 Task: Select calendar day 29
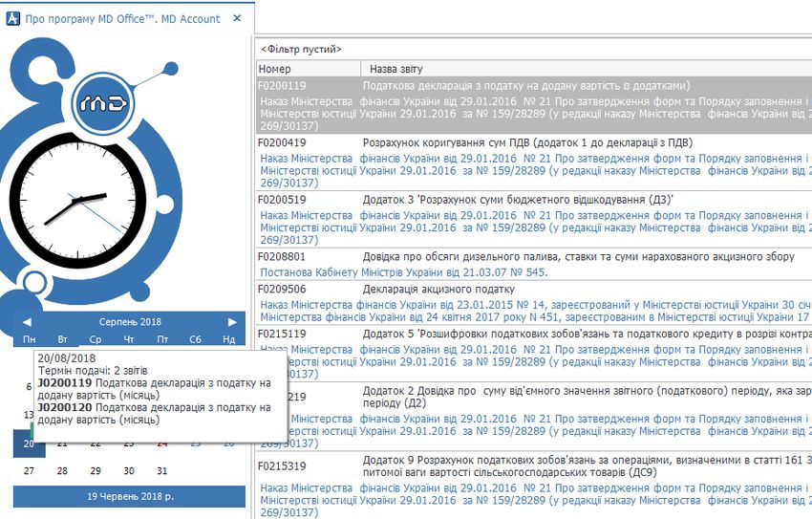tap(96, 471)
